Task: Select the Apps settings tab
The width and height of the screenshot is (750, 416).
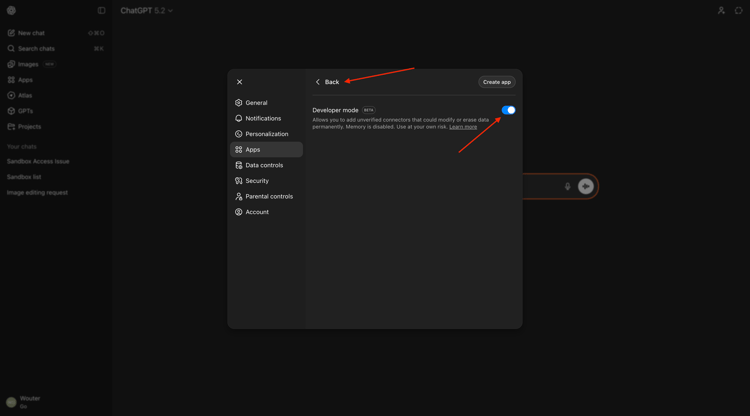Action: (x=266, y=150)
